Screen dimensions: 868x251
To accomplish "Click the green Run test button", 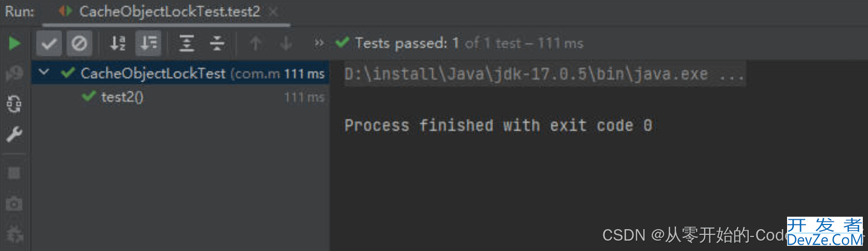I will click(15, 43).
